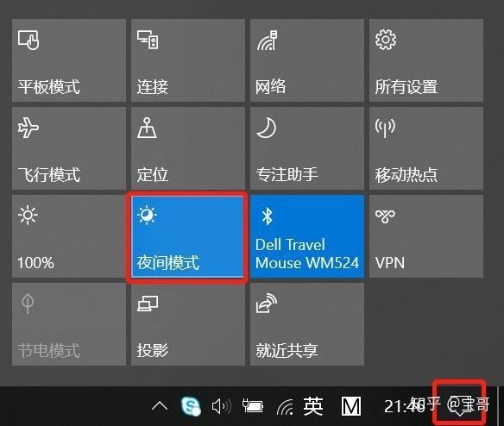Toggle Airplane mode (飞行模式) tile
The width and height of the screenshot is (504, 426).
point(69,148)
